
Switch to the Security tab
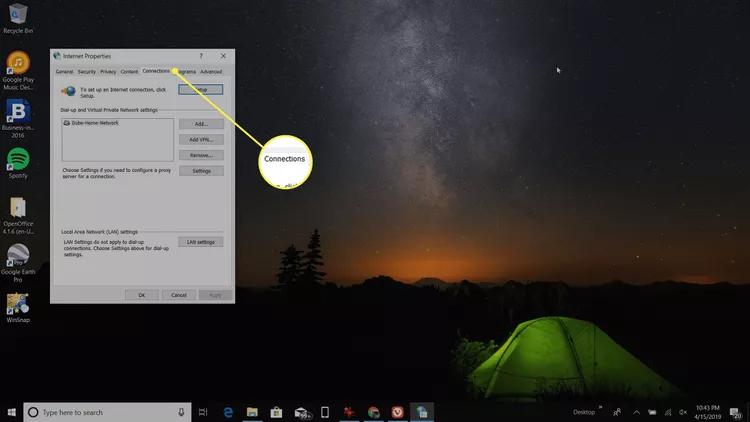(87, 72)
